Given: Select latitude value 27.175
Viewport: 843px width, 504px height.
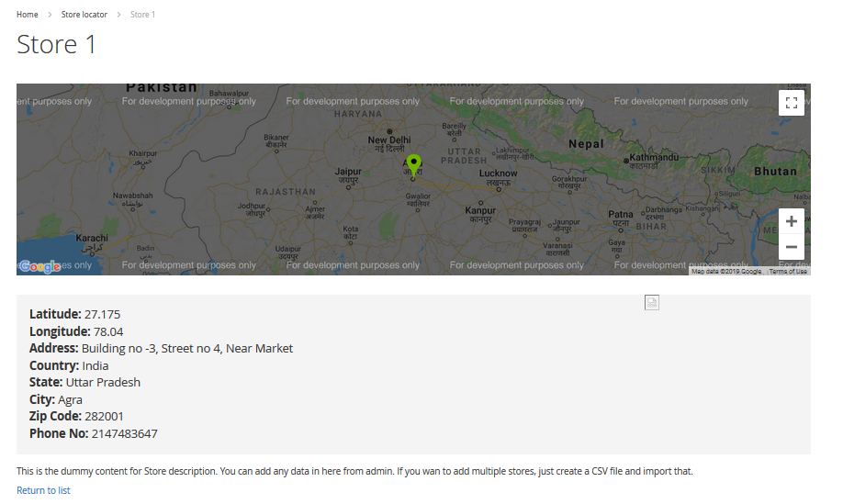Looking at the screenshot, I should (102, 314).
